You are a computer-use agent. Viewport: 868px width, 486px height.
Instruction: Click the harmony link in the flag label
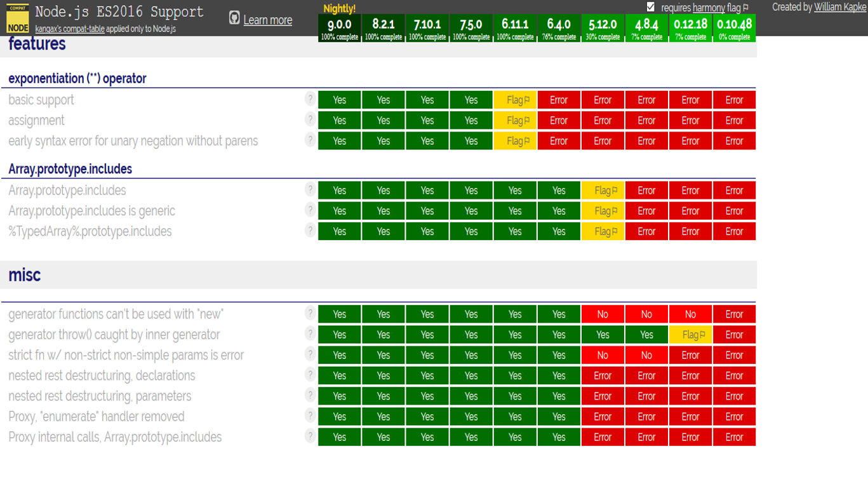click(x=709, y=8)
